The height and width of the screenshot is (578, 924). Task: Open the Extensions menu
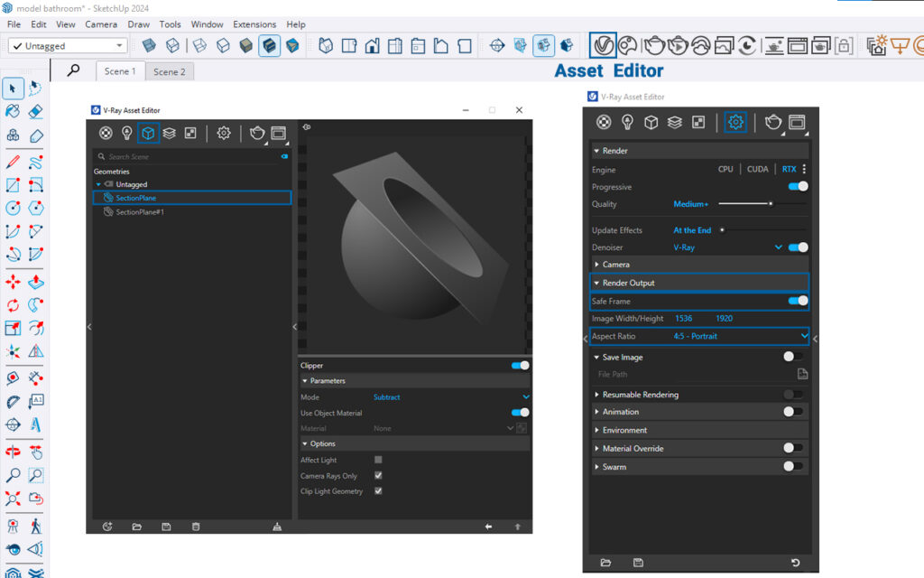tap(254, 24)
